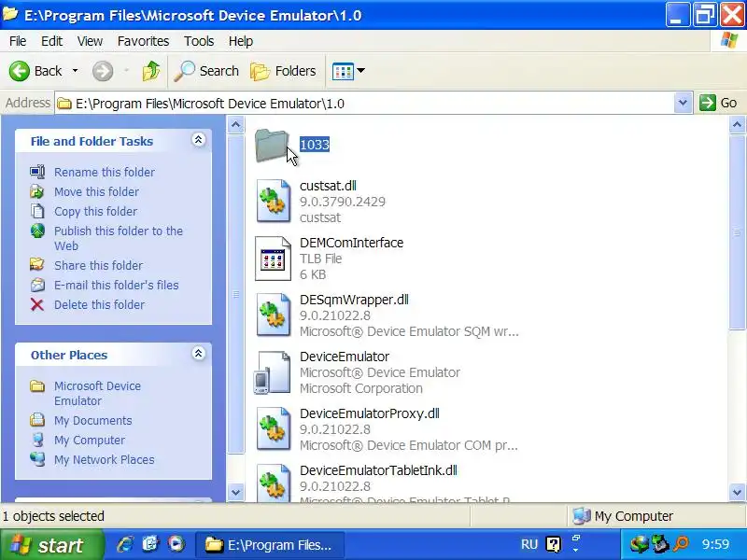Open My Documents from Other Places

click(x=92, y=421)
